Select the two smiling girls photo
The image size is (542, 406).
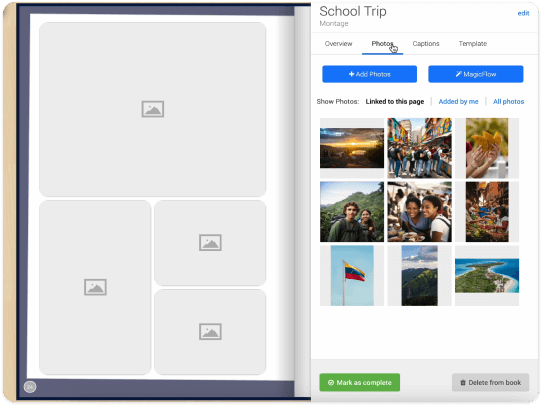(x=419, y=211)
